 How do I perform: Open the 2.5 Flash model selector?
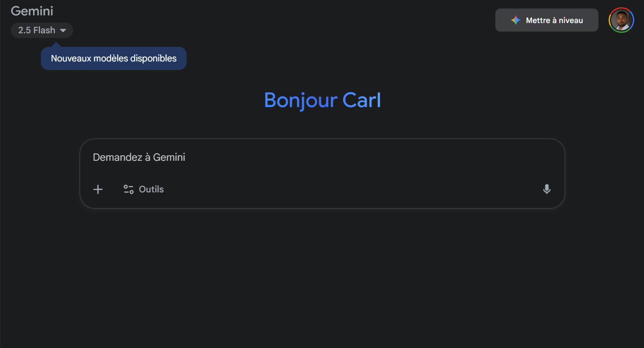(x=42, y=30)
